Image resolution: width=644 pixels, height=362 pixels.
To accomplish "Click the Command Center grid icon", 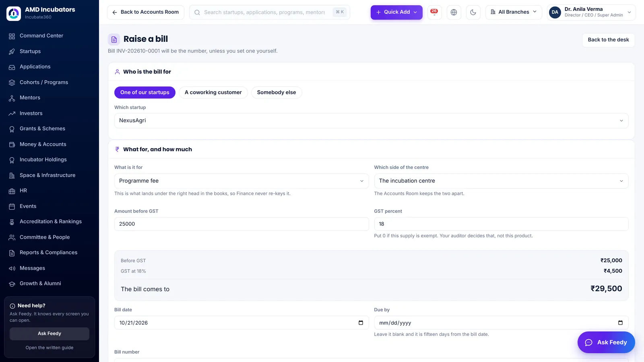I will coord(12,36).
